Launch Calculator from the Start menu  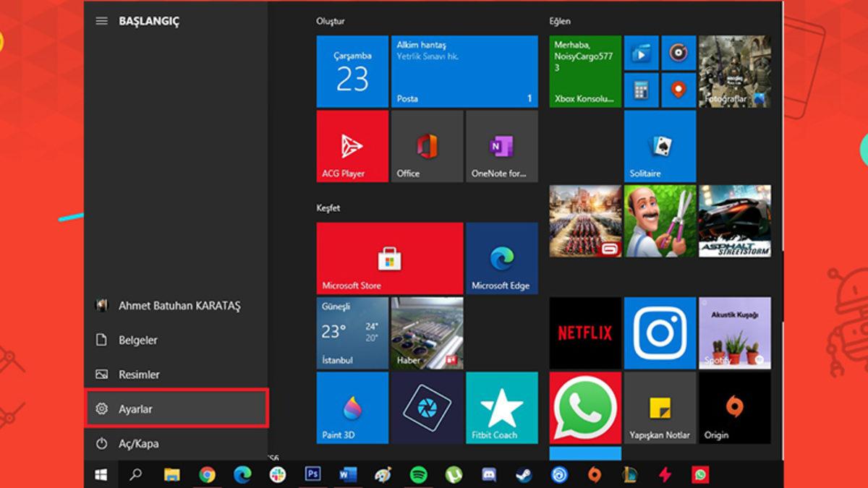[x=641, y=89]
